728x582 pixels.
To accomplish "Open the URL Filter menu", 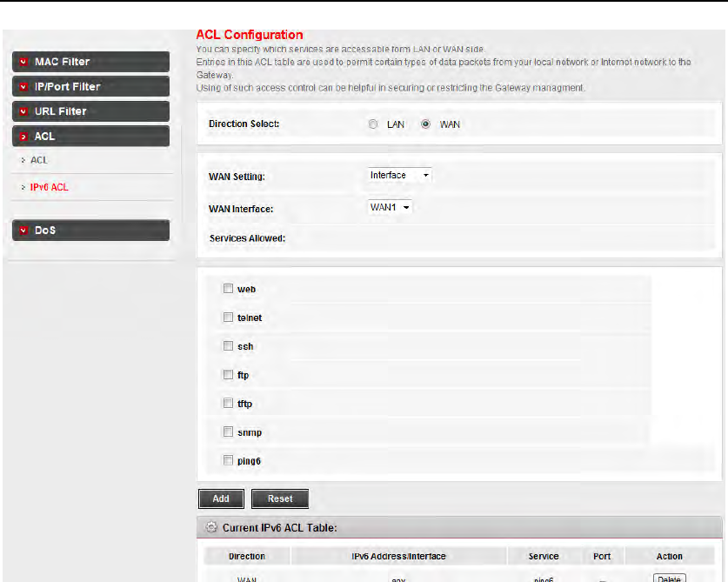I will click(x=90, y=111).
